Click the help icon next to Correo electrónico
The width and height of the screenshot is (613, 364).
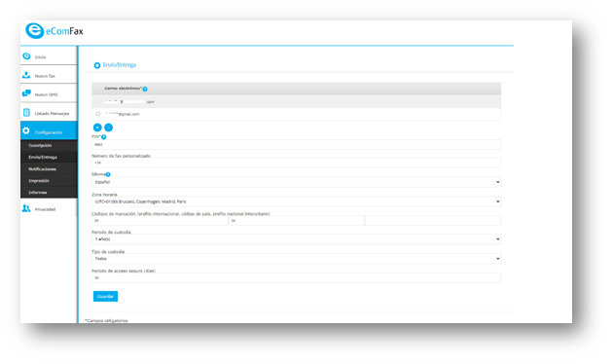[145, 90]
